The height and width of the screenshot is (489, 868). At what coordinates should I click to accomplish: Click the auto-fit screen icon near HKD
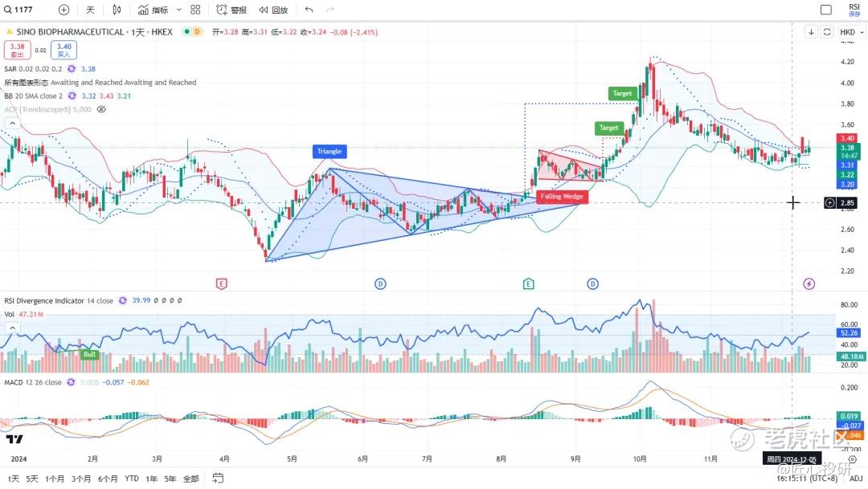[826, 32]
